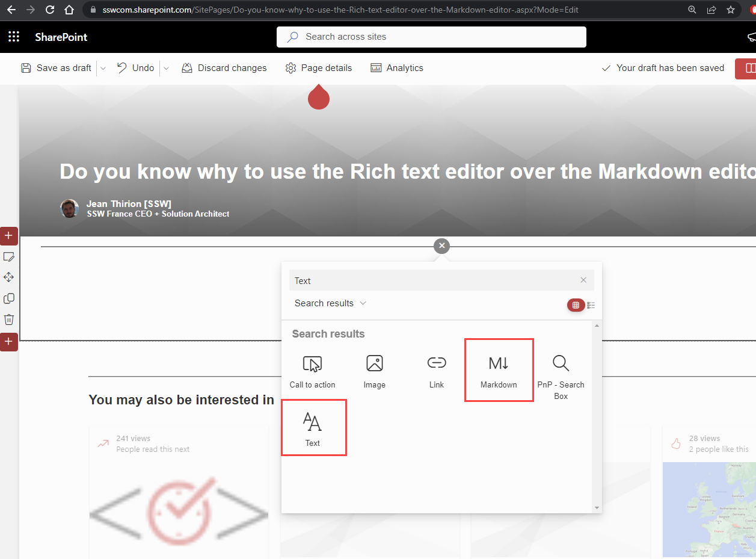Duplicate the section using copy icon
The height and width of the screenshot is (559, 756).
pos(9,298)
